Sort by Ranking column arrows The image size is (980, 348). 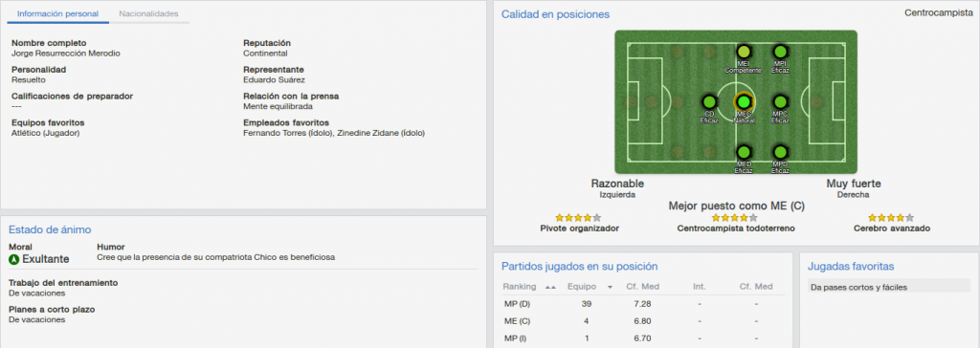(x=550, y=288)
